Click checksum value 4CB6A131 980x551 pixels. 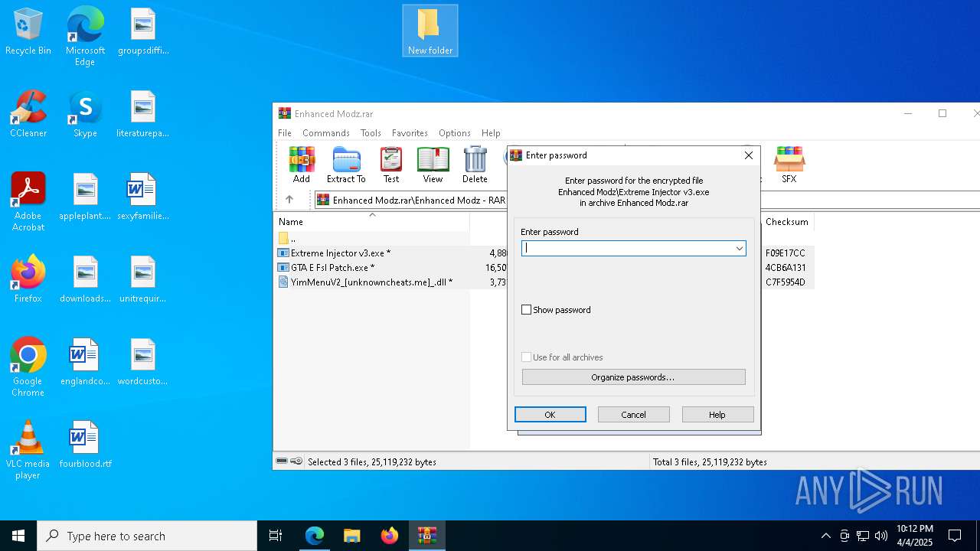[x=786, y=268]
